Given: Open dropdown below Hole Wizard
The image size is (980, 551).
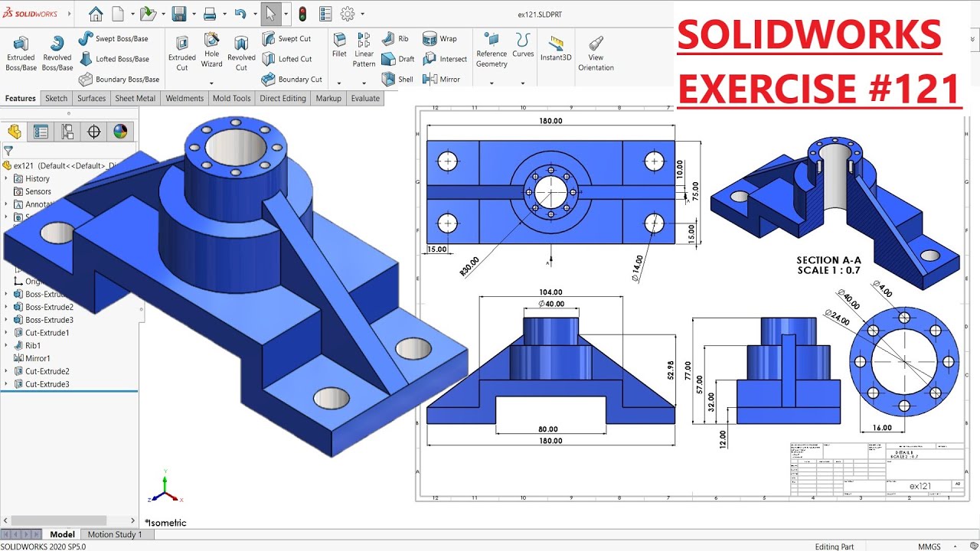Looking at the screenshot, I should (x=212, y=83).
